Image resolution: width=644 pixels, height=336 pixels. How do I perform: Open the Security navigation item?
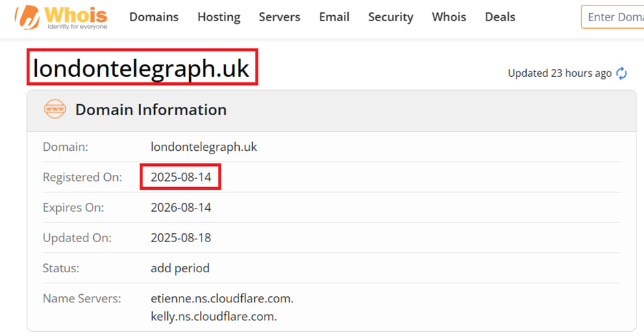click(x=391, y=17)
